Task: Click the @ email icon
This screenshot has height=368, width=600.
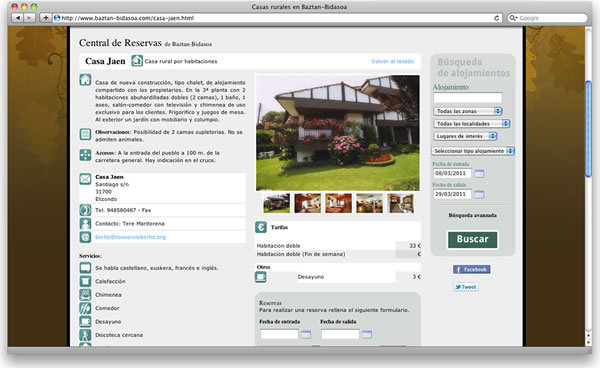Action: coord(85,237)
